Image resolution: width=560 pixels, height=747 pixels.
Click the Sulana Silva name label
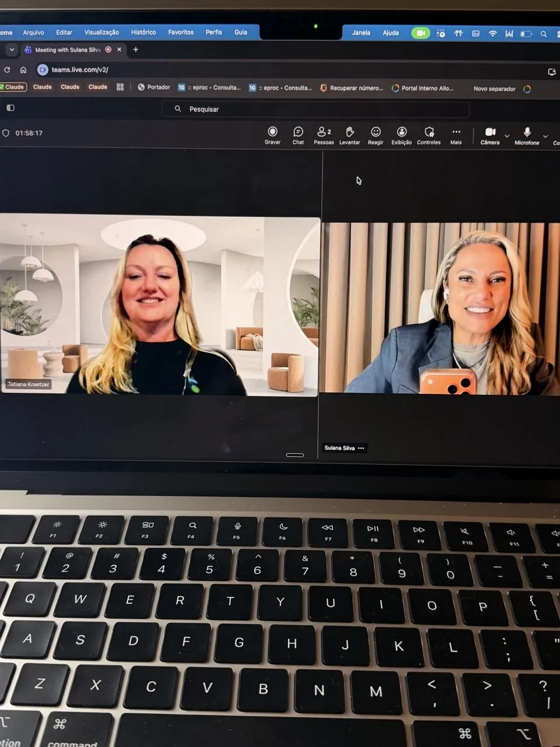tap(339, 448)
